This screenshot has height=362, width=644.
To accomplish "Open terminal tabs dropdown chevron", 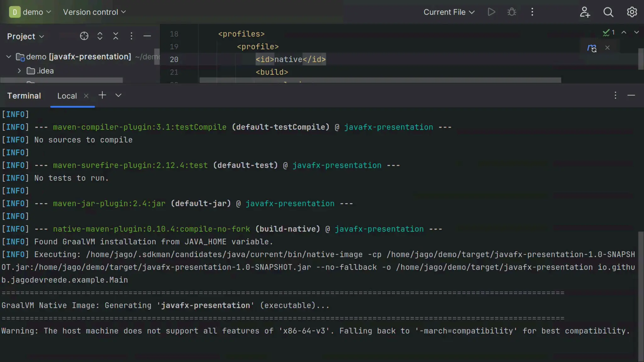I will pos(118,95).
